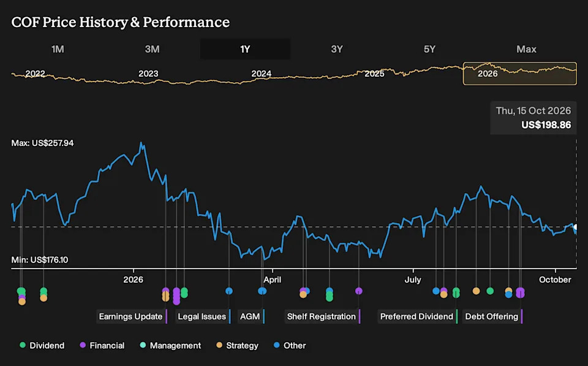Open the Debt Offering event label
The image size is (588, 366).
(492, 316)
